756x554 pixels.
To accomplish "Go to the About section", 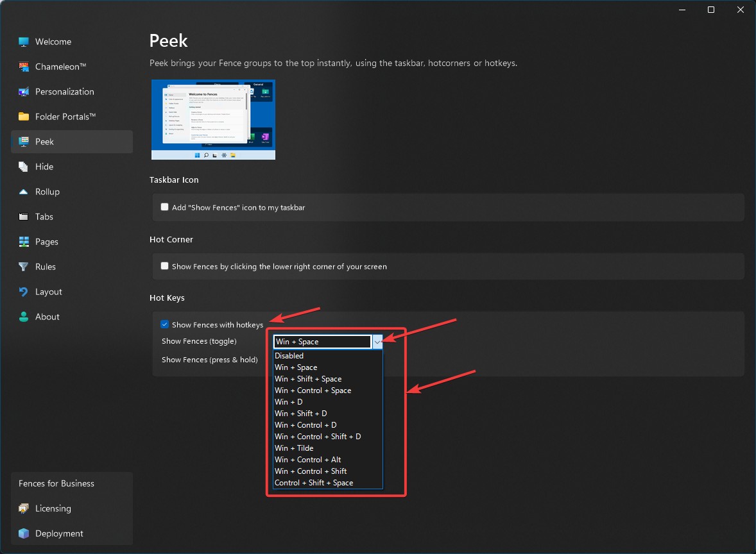I will point(47,317).
